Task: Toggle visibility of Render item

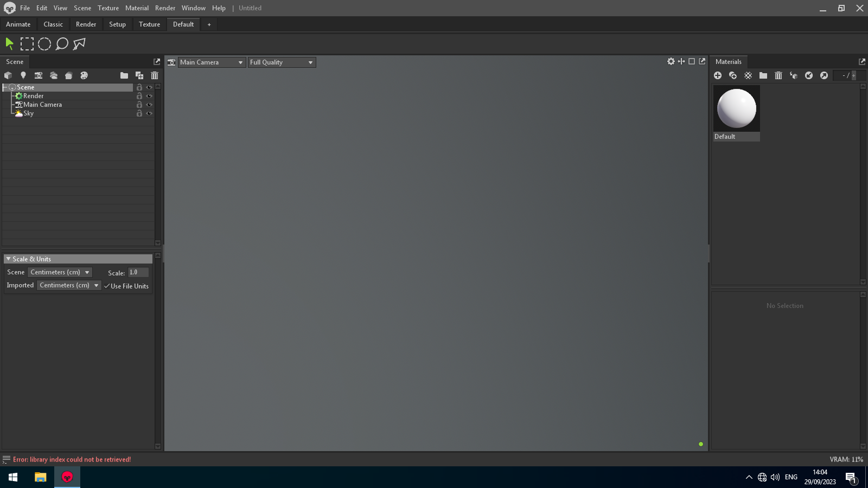Action: tap(149, 96)
